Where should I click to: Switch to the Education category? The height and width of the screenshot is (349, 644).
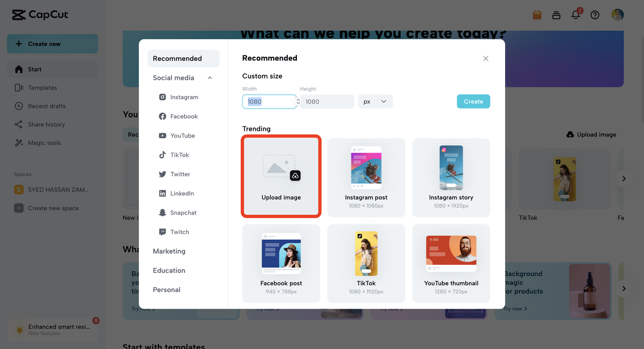169,270
